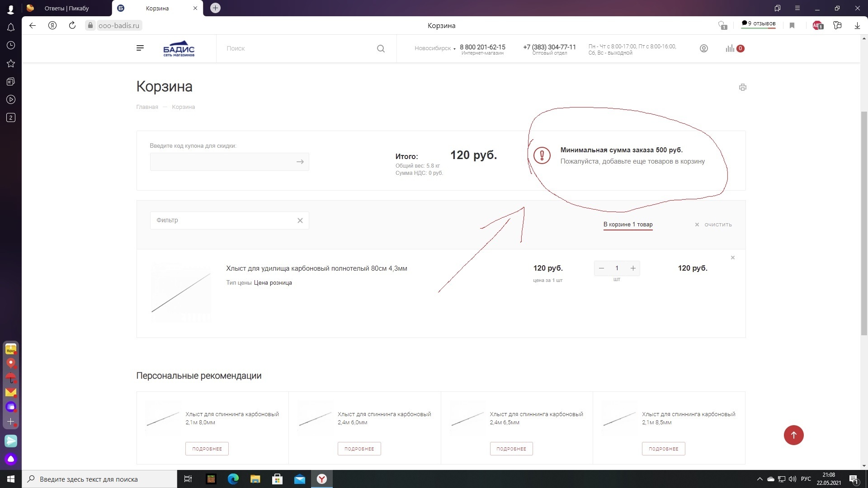Image resolution: width=868 pixels, height=488 pixels.
Task: Click the comparison bars icon with badge
Action: coord(731,48)
